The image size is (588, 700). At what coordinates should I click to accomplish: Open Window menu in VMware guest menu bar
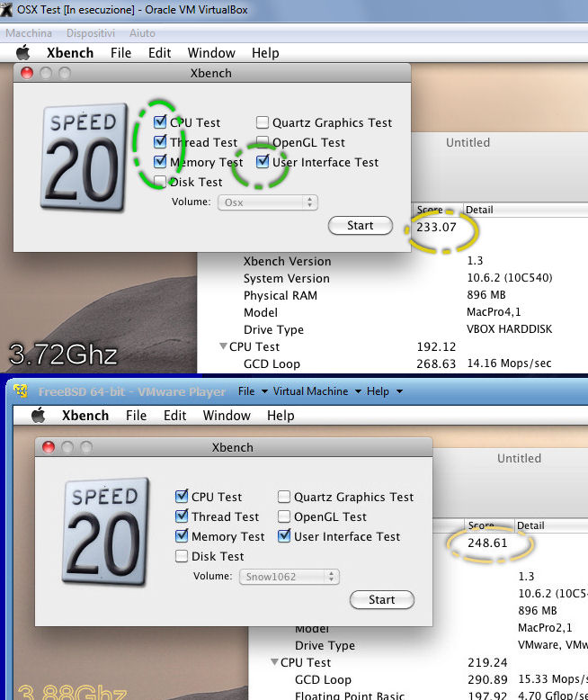227,415
